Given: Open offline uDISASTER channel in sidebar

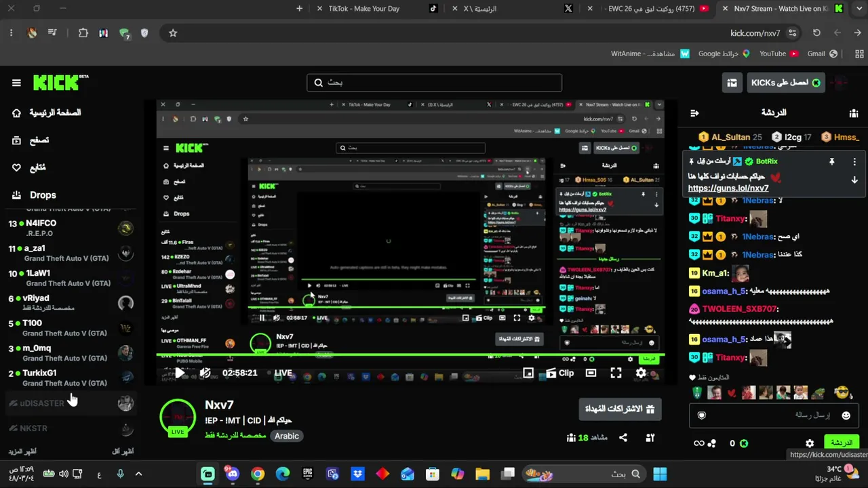Looking at the screenshot, I should pos(71,403).
